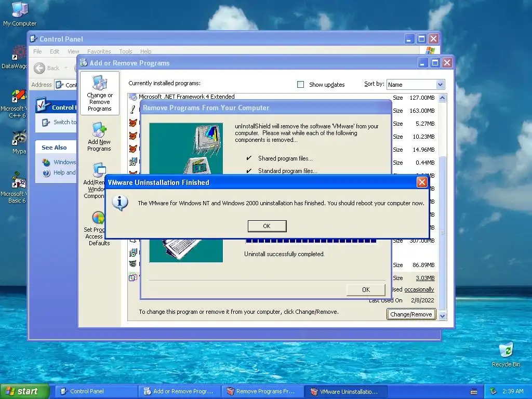Close the VMware Uninstallation Finished dialog
532x399 pixels.
coord(422,182)
